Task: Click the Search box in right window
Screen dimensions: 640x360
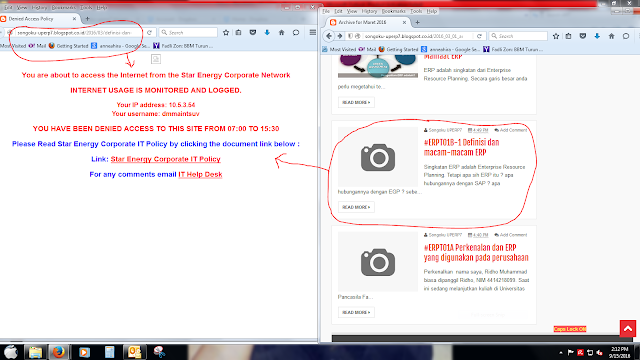Action: tap(518, 36)
